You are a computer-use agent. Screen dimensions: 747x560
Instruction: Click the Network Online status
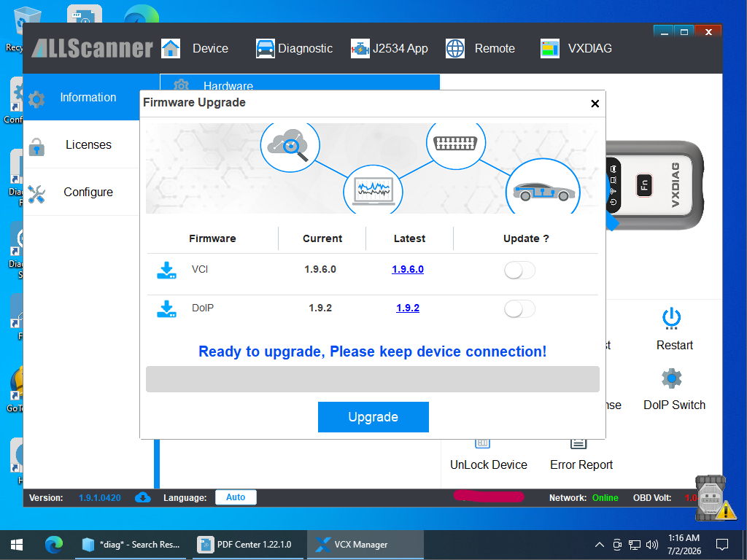605,497
